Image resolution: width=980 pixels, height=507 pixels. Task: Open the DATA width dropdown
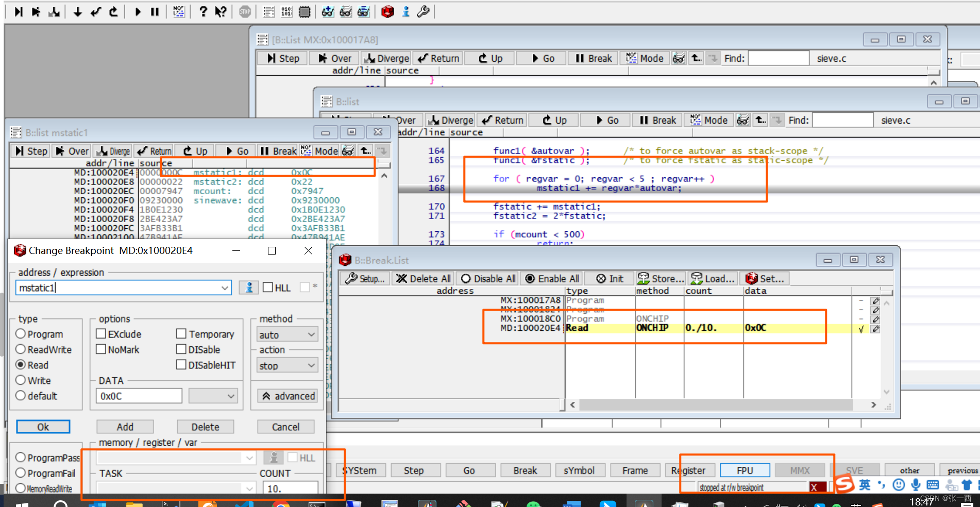click(x=213, y=396)
